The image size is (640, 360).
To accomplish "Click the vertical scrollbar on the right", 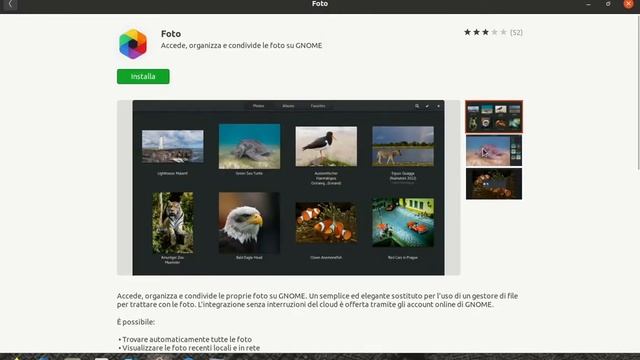I will point(638,92).
